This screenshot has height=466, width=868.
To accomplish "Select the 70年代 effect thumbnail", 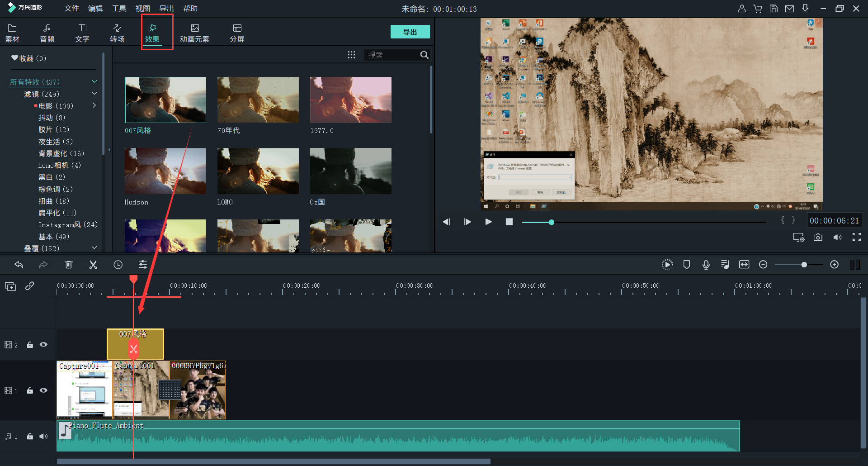I will 258,100.
